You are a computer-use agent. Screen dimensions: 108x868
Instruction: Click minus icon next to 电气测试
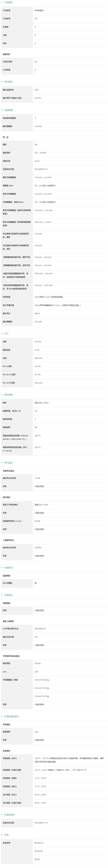point(2,463)
